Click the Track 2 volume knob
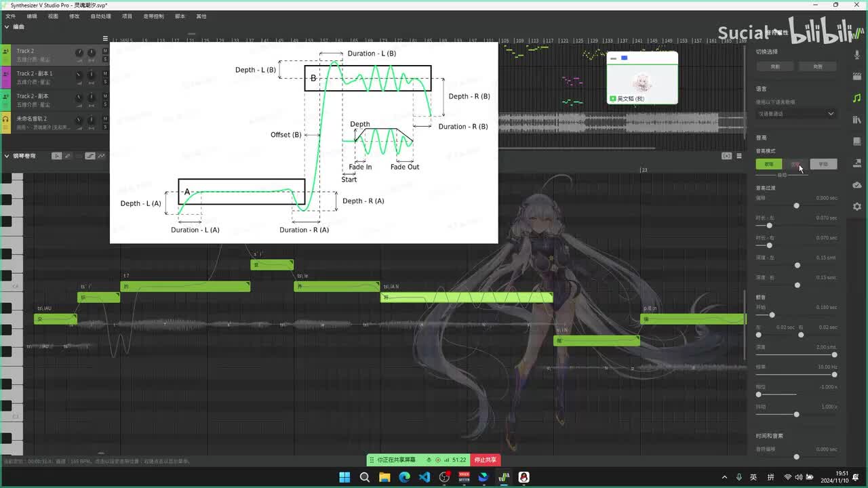868x488 pixels. [79, 53]
